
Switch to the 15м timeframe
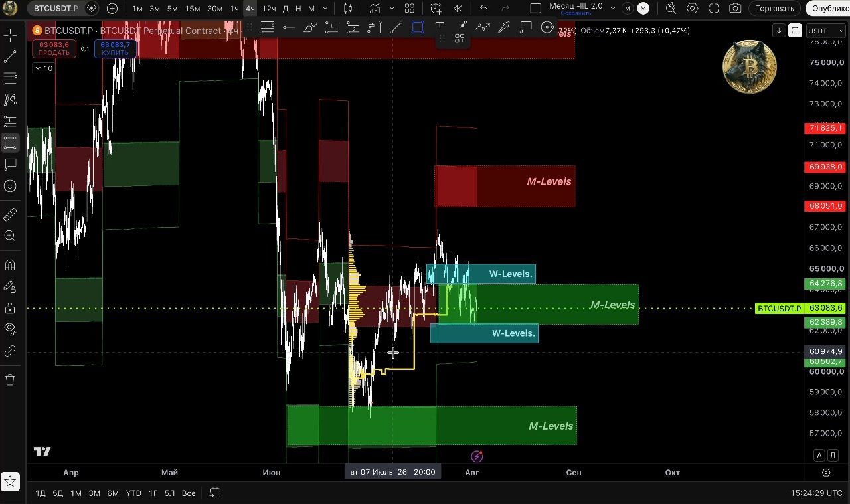193,9
